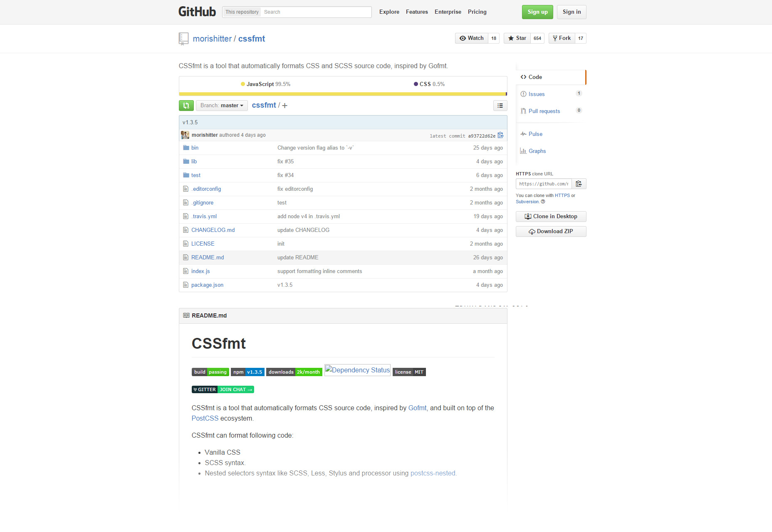
Task: Open the CHANGELOG.md file
Action: tap(213, 230)
